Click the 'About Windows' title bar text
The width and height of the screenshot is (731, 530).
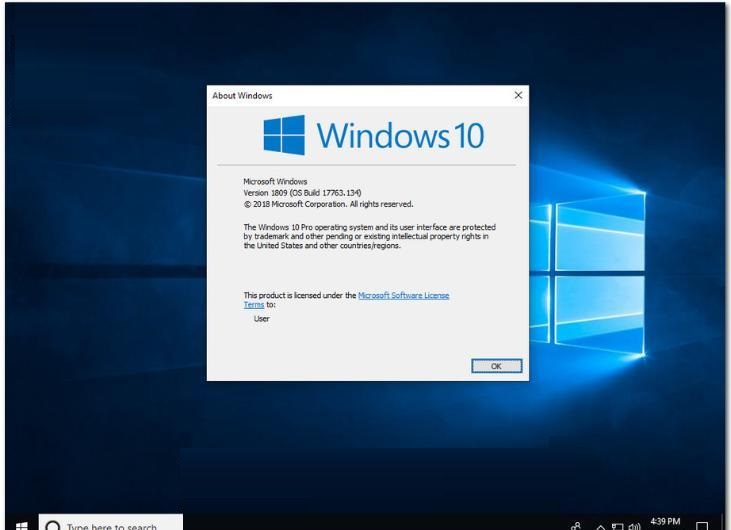tap(242, 96)
